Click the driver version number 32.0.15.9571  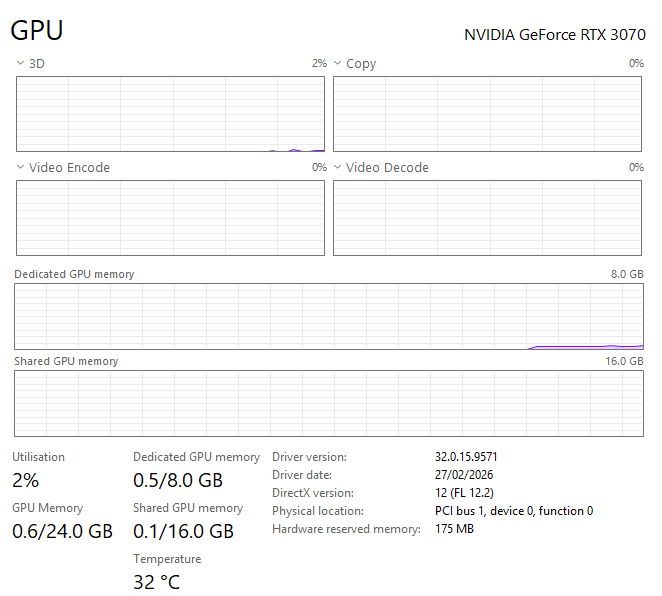click(466, 457)
